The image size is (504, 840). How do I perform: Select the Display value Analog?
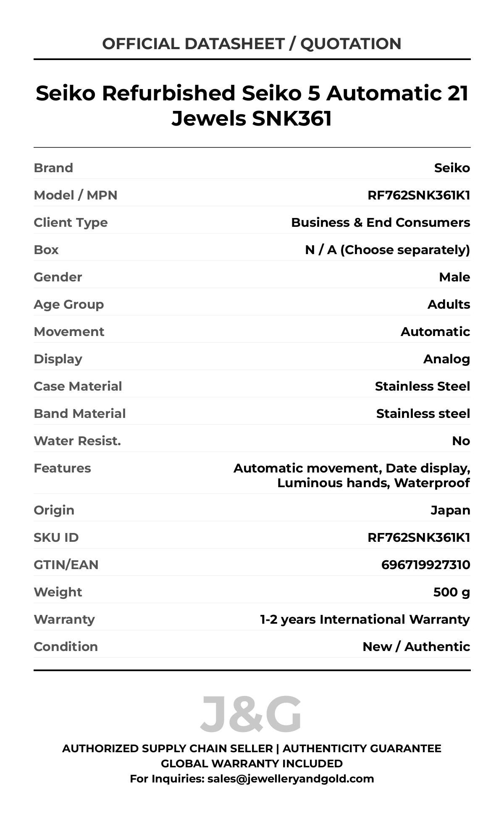point(446,359)
